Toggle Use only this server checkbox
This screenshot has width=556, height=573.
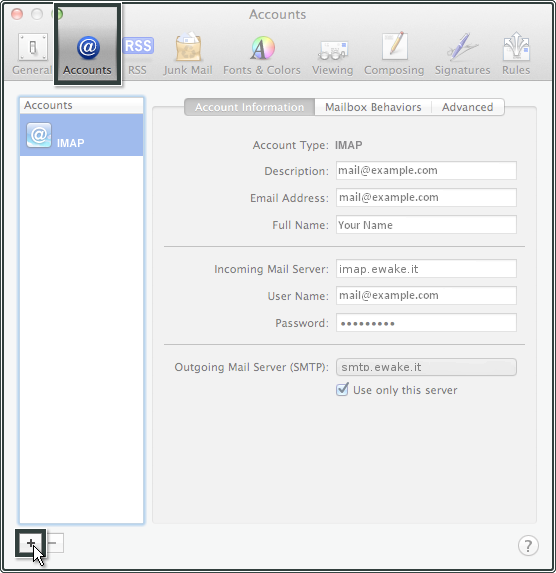[x=342, y=390]
